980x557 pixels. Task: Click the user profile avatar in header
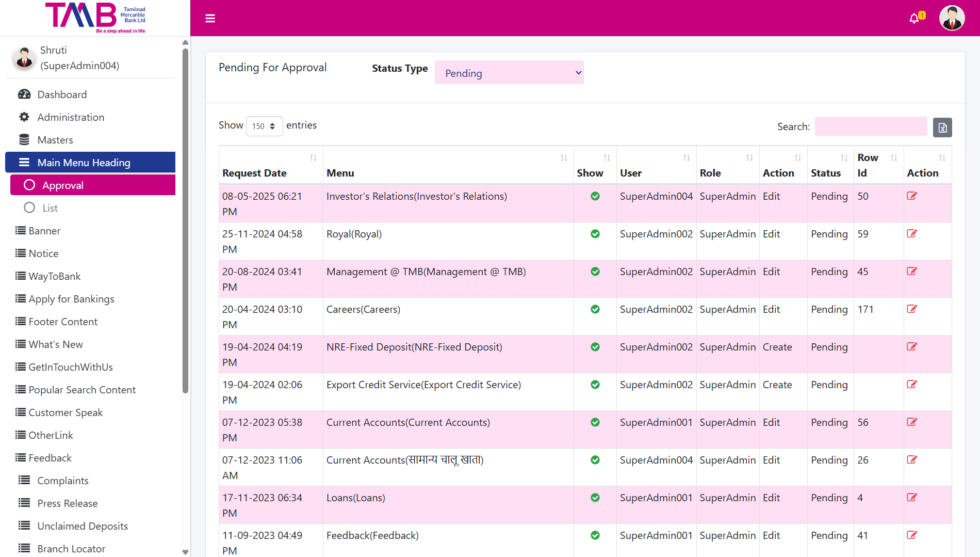[x=952, y=19]
